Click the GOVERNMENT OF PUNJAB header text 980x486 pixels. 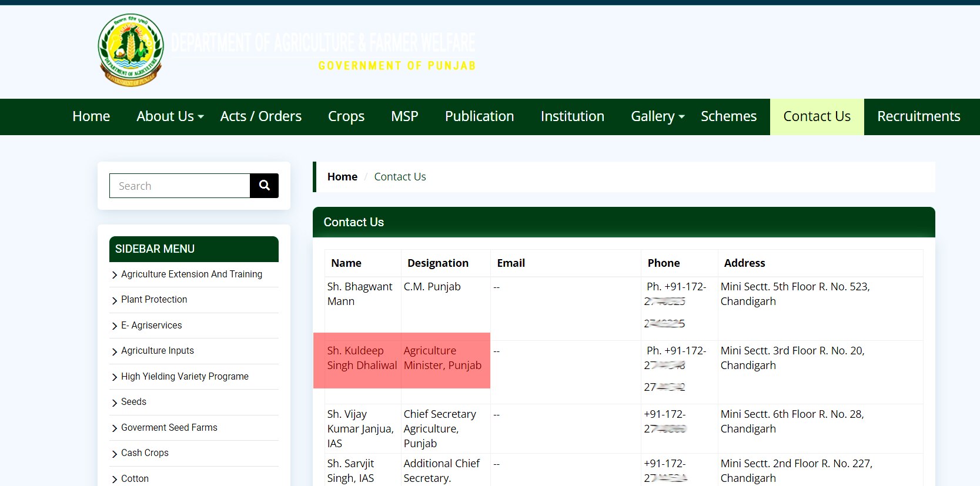coord(397,66)
